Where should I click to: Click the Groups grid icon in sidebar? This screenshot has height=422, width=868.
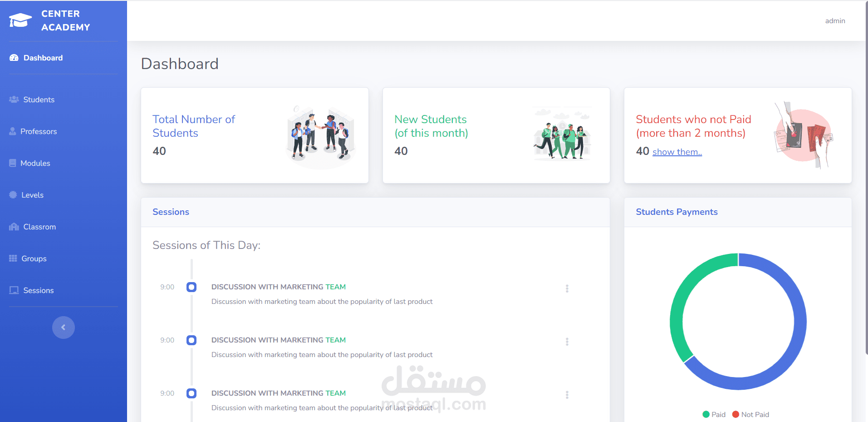(x=13, y=258)
